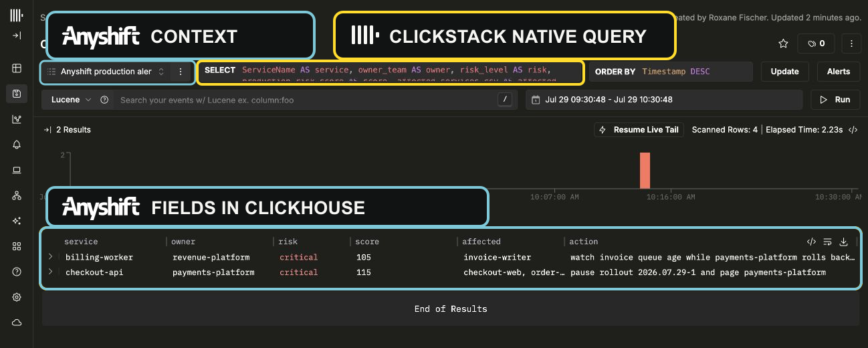Run the search query
This screenshot has width=868, height=348.
[x=835, y=100]
